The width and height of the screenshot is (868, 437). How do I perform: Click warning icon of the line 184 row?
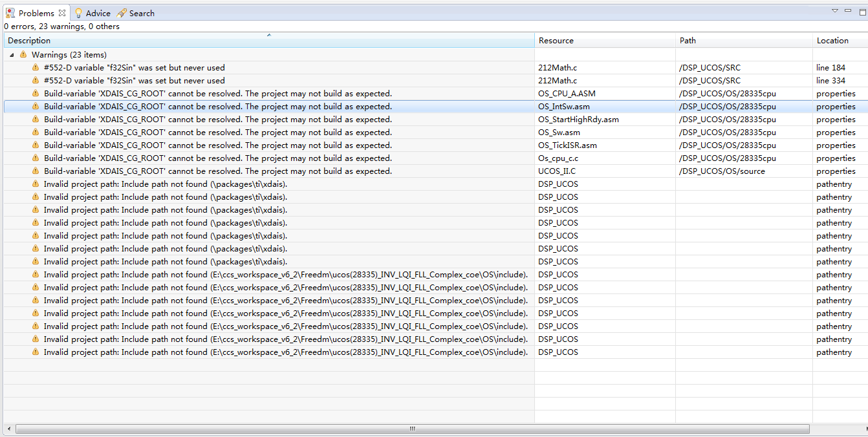(x=36, y=68)
